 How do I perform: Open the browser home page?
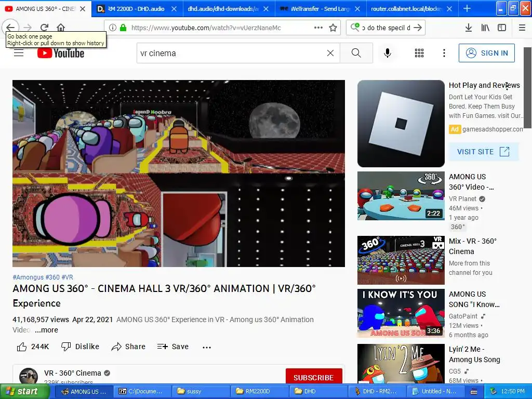(61, 28)
